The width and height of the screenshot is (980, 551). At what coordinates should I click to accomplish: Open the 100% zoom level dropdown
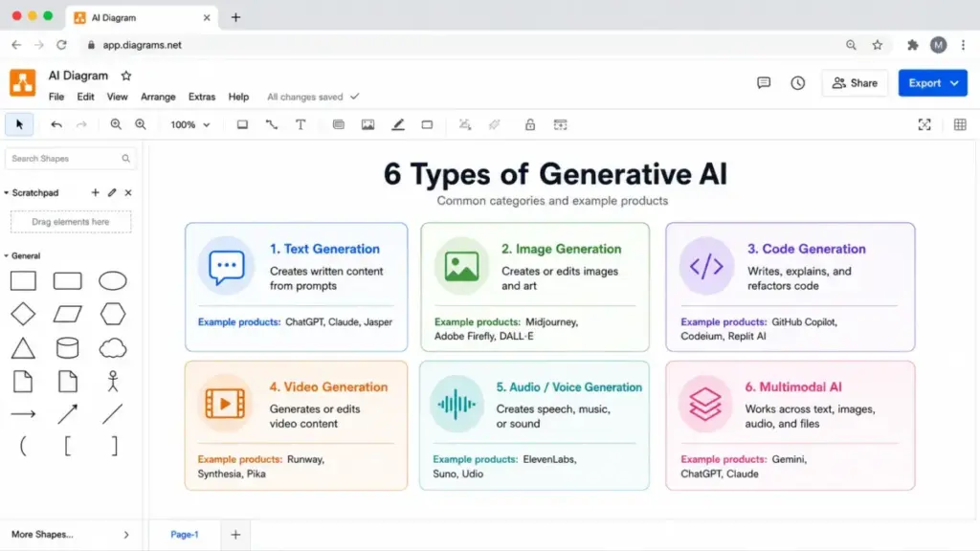[190, 124]
